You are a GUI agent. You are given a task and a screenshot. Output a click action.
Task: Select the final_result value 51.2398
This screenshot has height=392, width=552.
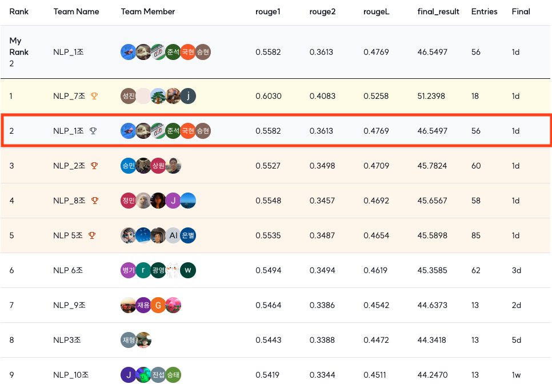coord(431,95)
